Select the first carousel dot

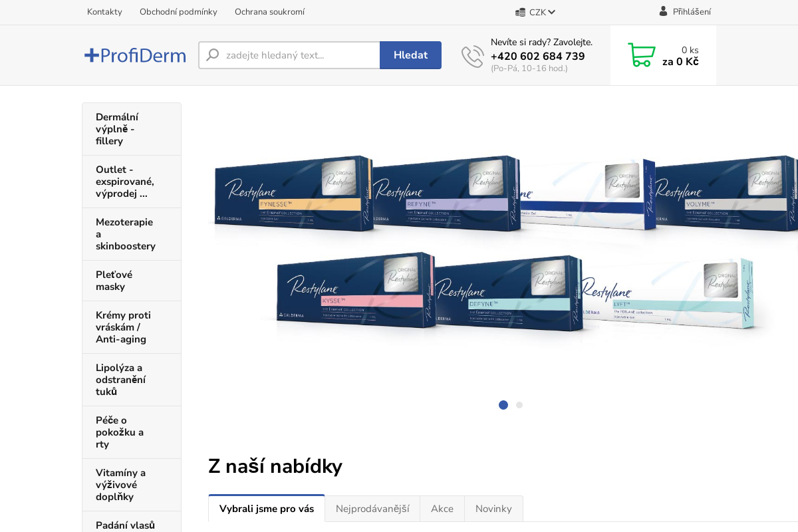(x=503, y=405)
